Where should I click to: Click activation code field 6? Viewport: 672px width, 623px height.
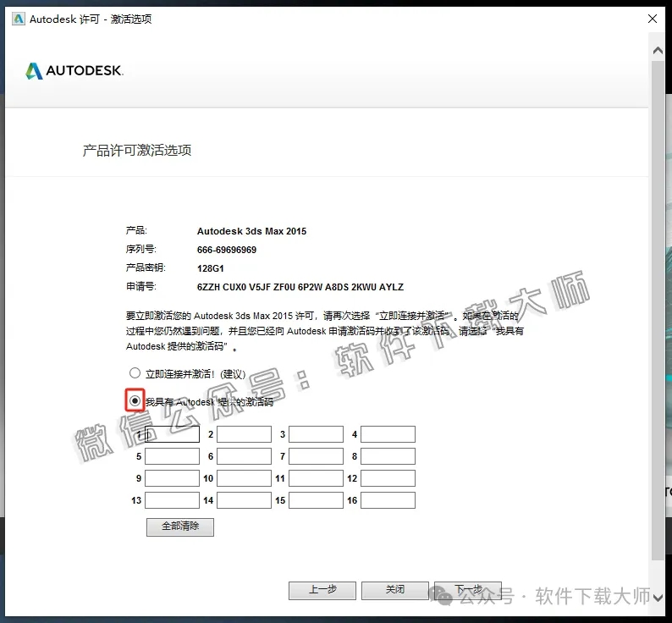click(x=245, y=456)
